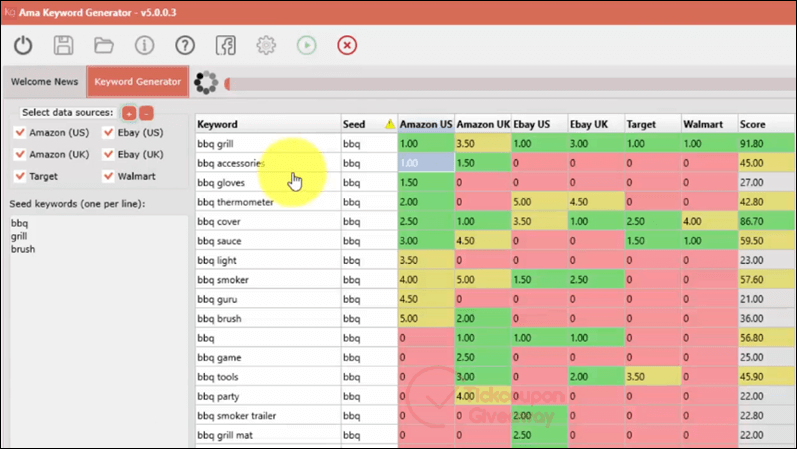The height and width of the screenshot is (449, 797).
Task: Switch to the Welcome News tab
Action: tap(44, 81)
